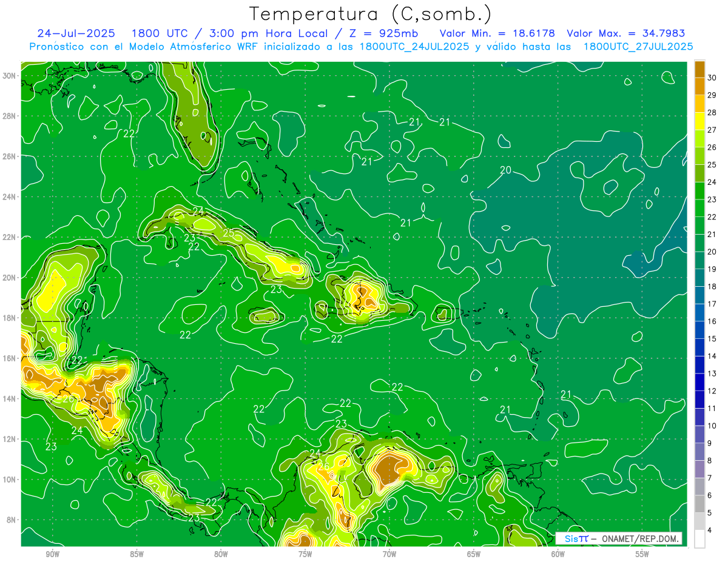Click validity stamp "1800UTC_27JUL2025"
This screenshot has width=728, height=562.
[x=638, y=47]
